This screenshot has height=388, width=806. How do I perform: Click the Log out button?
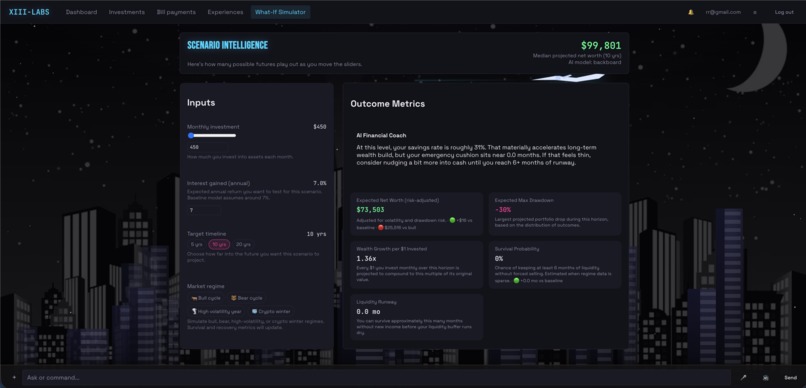coord(784,12)
